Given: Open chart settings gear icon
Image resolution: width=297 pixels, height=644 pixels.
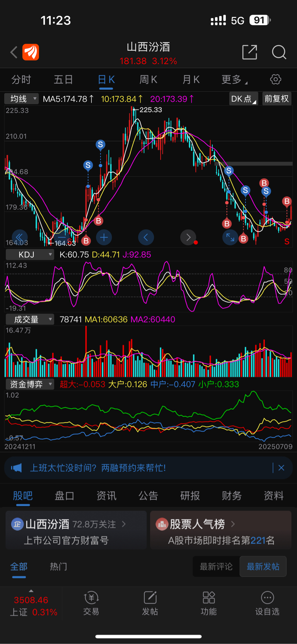Looking at the screenshot, I should tap(275, 79).
